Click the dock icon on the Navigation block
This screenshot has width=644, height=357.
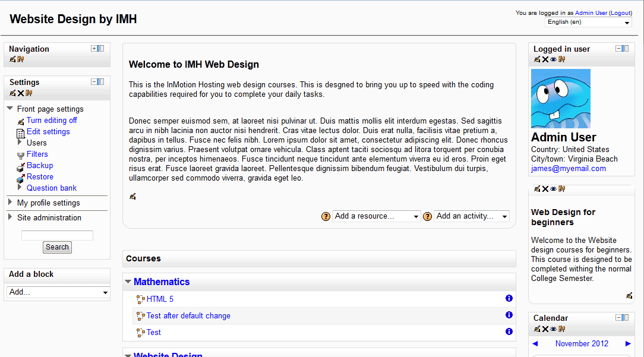tap(101, 49)
